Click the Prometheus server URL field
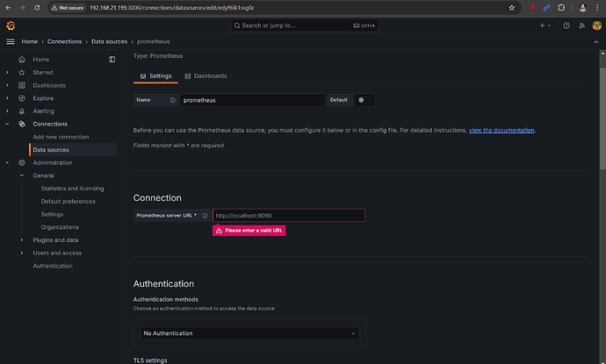 pos(287,215)
